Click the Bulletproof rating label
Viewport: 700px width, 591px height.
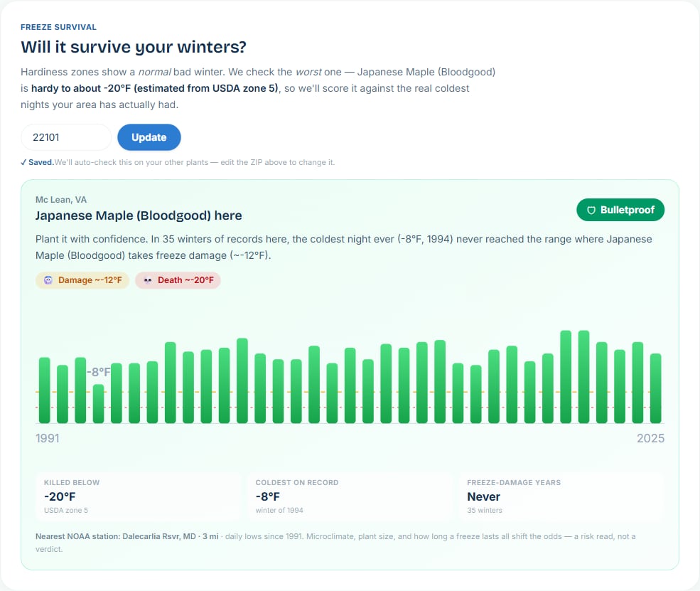pos(628,210)
